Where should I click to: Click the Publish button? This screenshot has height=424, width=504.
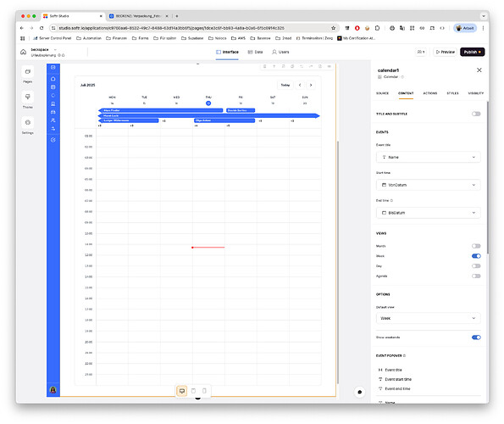point(472,52)
